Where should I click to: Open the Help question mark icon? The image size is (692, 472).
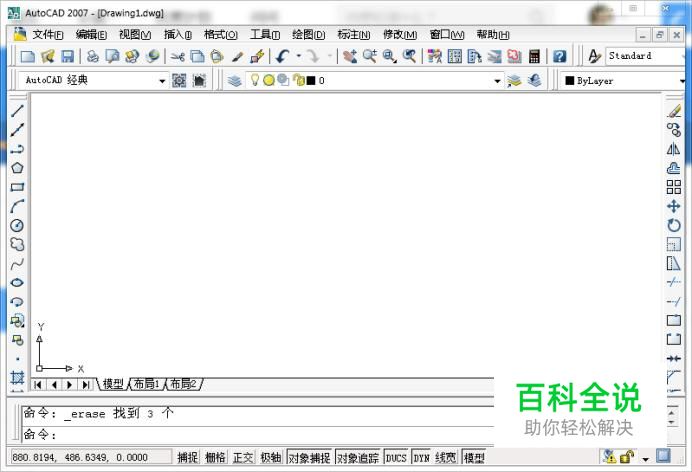(x=560, y=56)
